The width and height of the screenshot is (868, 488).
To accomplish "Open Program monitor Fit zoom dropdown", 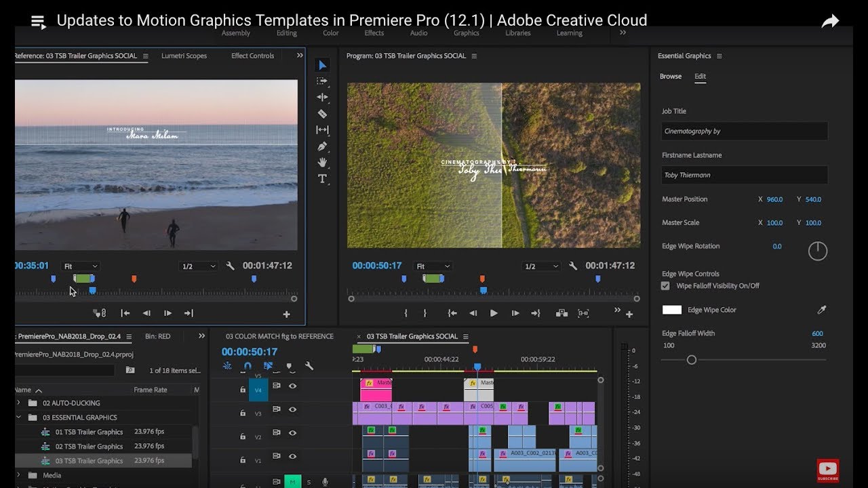I will point(432,266).
